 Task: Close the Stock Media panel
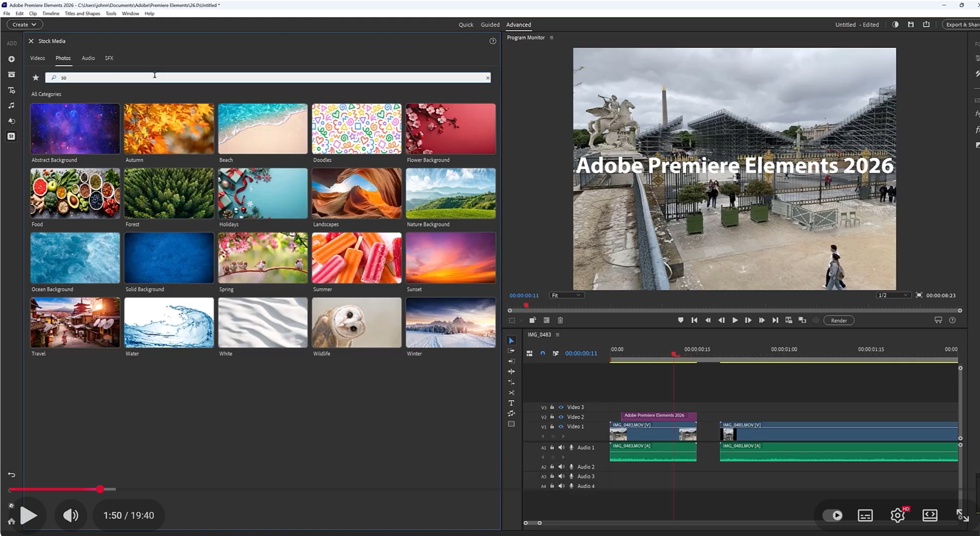31,41
